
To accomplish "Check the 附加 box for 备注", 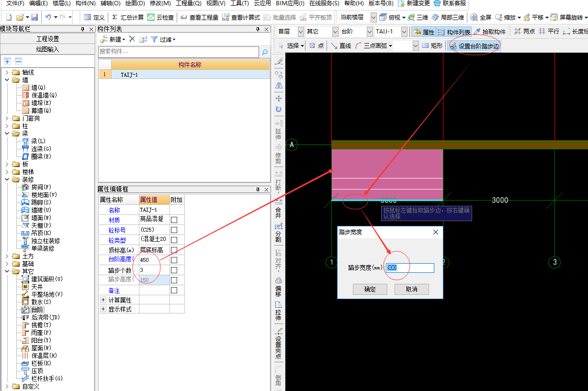I will 174,290.
